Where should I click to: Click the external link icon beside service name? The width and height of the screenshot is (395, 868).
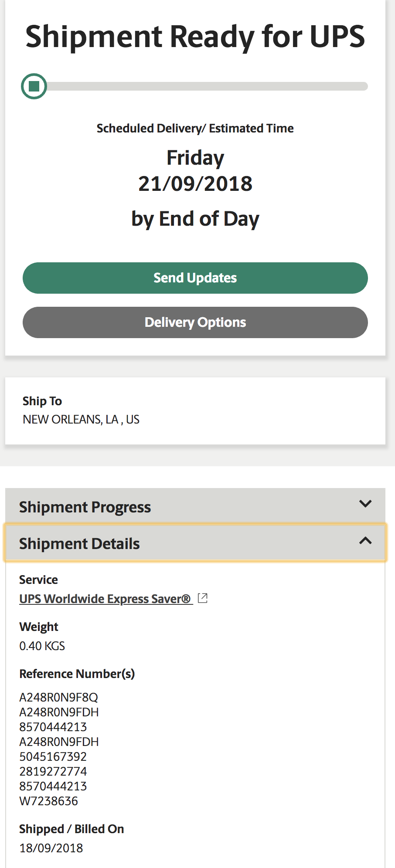tap(202, 598)
